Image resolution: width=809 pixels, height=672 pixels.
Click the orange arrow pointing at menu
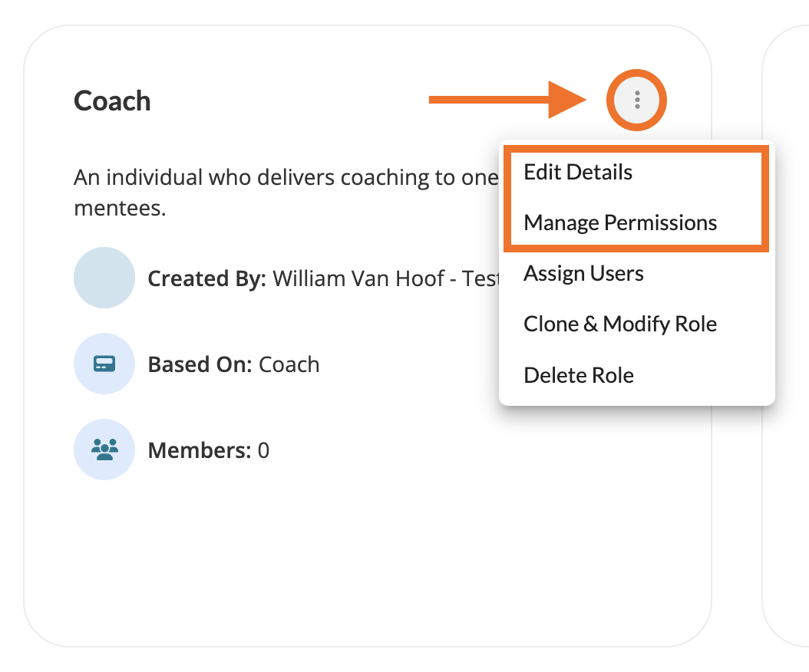pyautogui.click(x=507, y=100)
